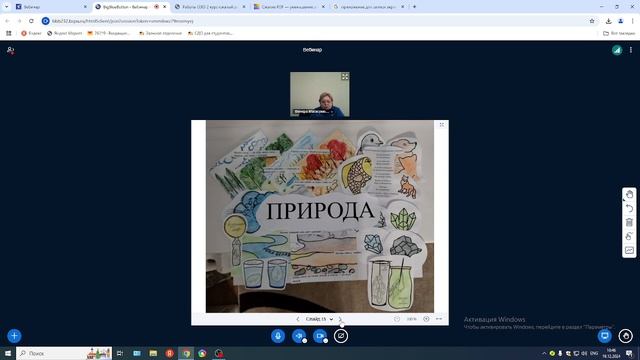This screenshot has width=640, height=360.
Task: Open the Яндекс bookmark
Action: tap(31, 33)
